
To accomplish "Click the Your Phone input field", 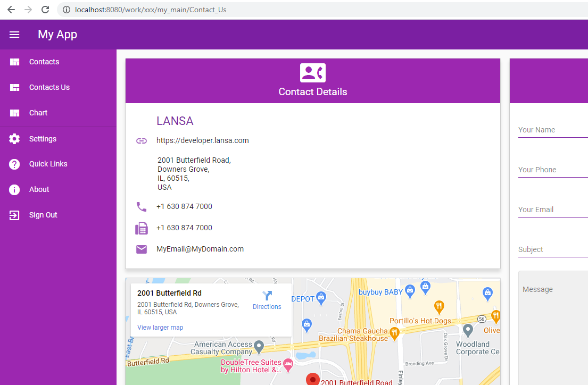I will click(553, 170).
